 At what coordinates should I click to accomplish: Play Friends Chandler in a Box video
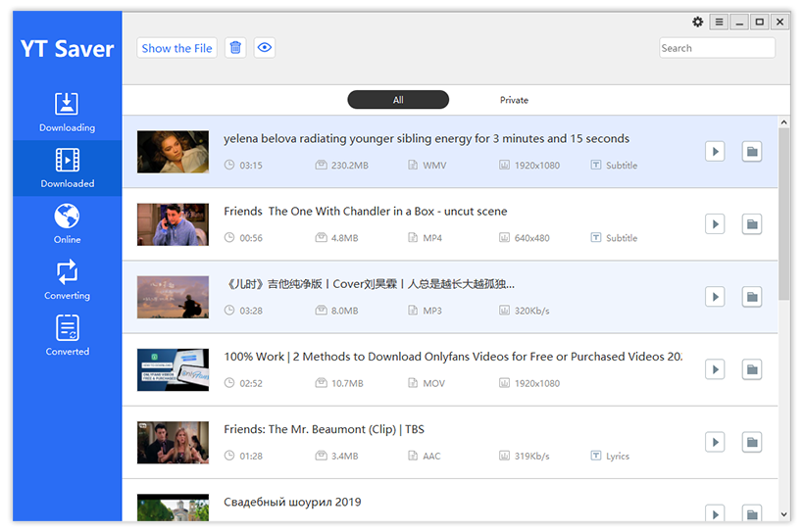pyautogui.click(x=715, y=224)
